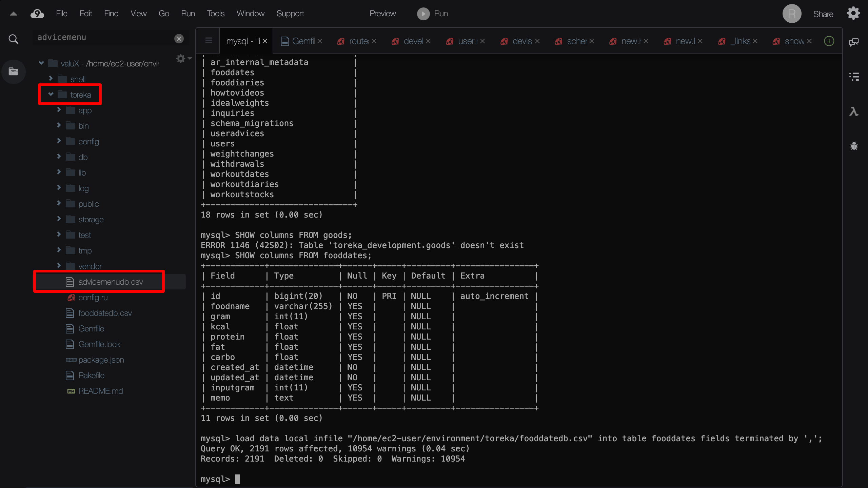Expand the app folder
Screen dimensions: 868x488
coord(60,110)
